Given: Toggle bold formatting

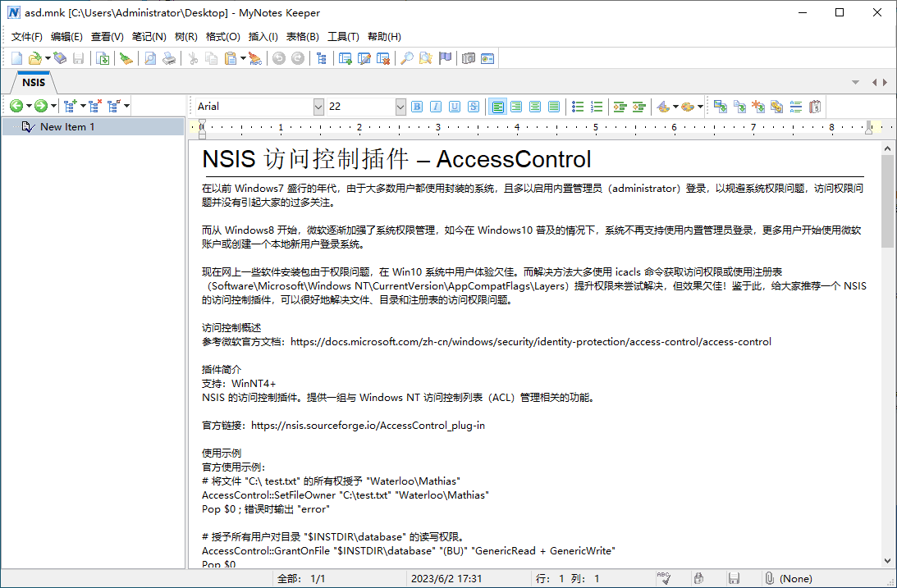Looking at the screenshot, I should click(x=417, y=107).
